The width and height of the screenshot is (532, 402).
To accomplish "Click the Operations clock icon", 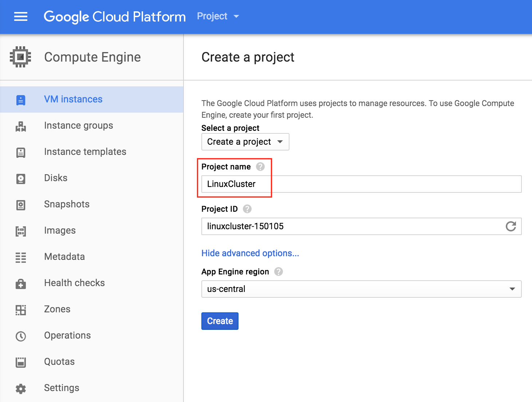I will click(x=21, y=336).
